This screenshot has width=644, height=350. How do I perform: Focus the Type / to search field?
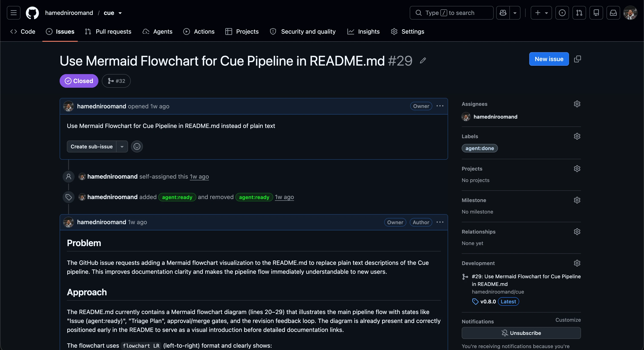451,13
